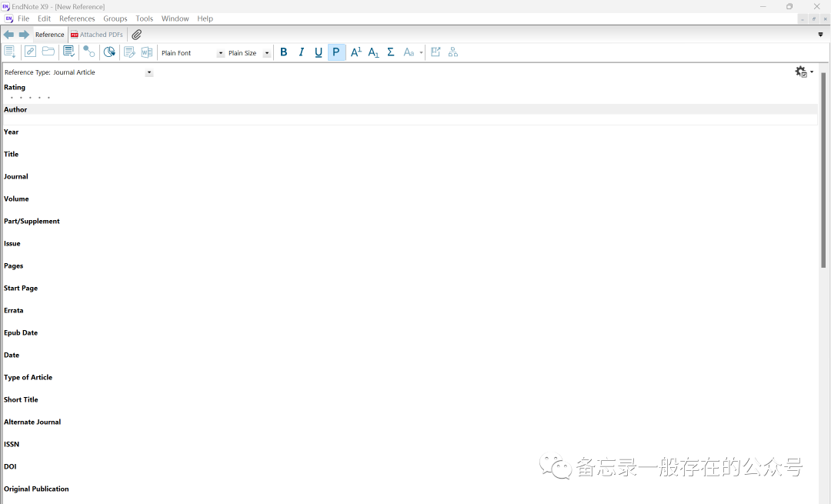Viewport: 831px width, 504px height.
Task: Go to the previous reference with back arrow
Action: (x=8, y=35)
